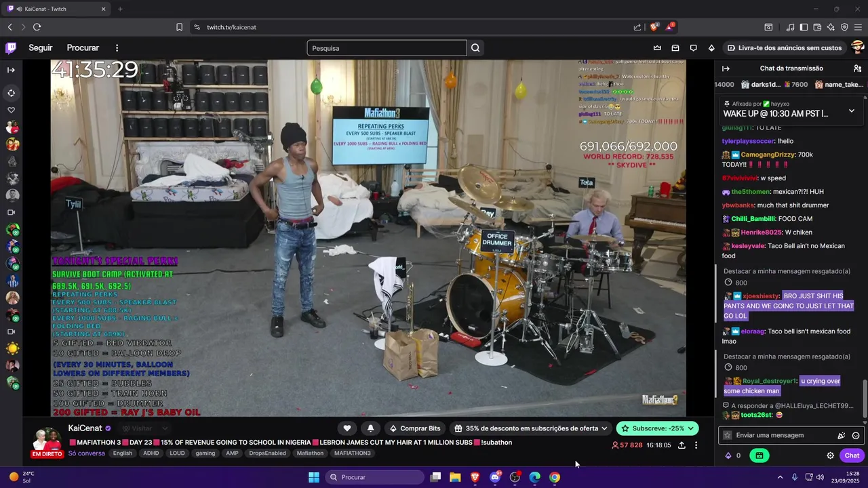This screenshot has width=868, height=488.
Task: Open the whispers speech-bubble icon
Action: [x=693, y=48]
